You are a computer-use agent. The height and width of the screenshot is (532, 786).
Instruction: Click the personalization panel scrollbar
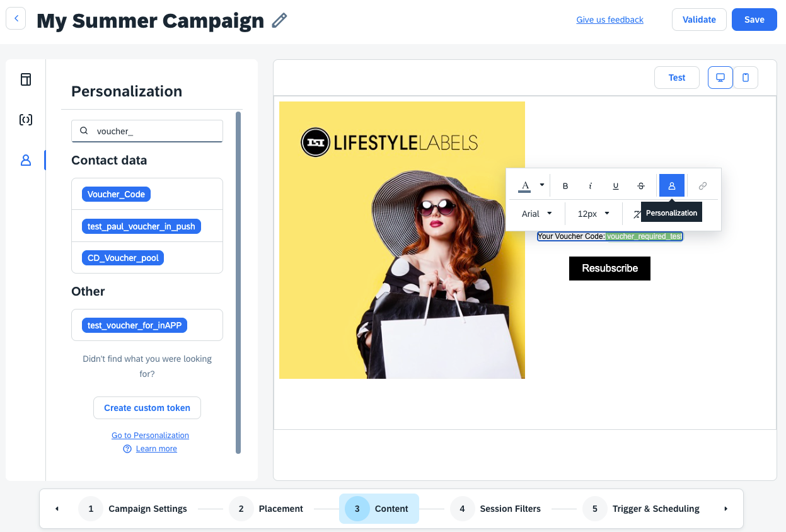[x=238, y=282]
